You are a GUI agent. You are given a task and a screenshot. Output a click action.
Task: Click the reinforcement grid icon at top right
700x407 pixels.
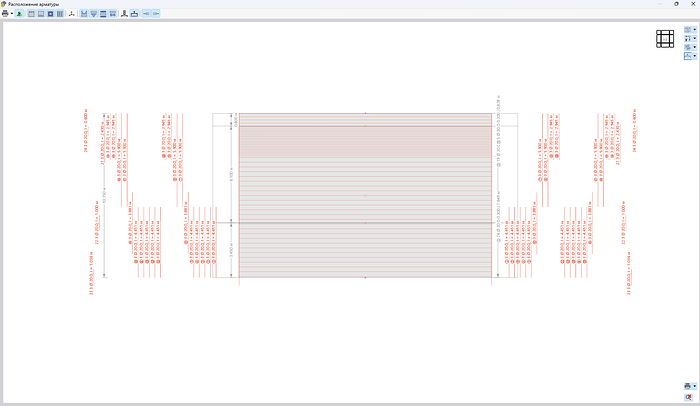tap(665, 39)
